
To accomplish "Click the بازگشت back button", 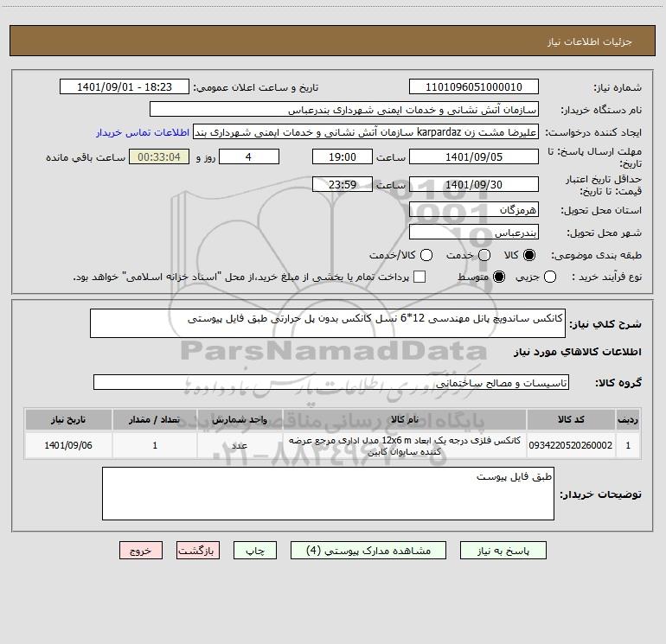I will (198, 551).
